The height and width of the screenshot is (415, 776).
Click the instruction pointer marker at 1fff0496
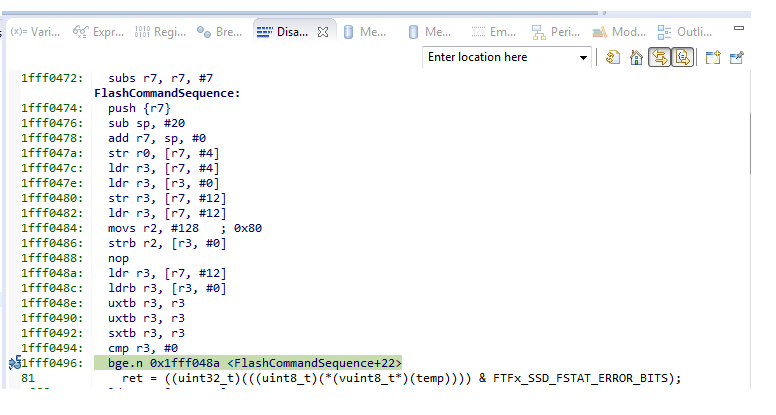(x=15, y=363)
